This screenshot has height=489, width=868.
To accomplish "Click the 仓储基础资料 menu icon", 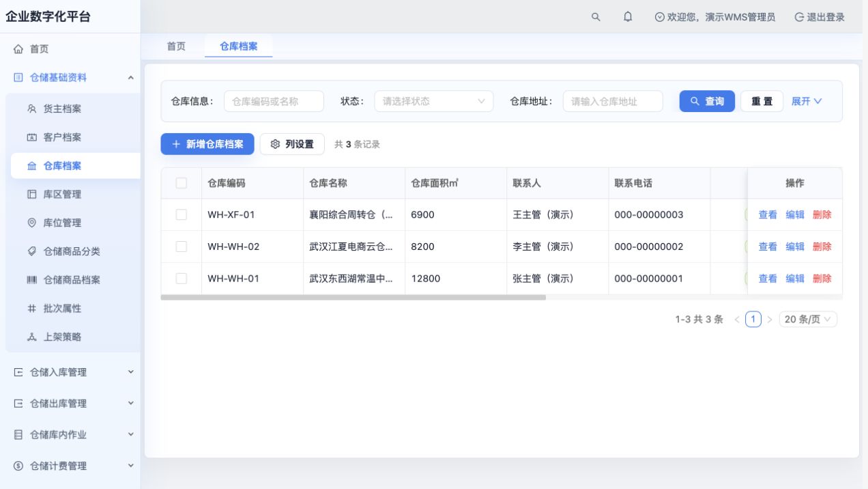I will pyautogui.click(x=18, y=78).
